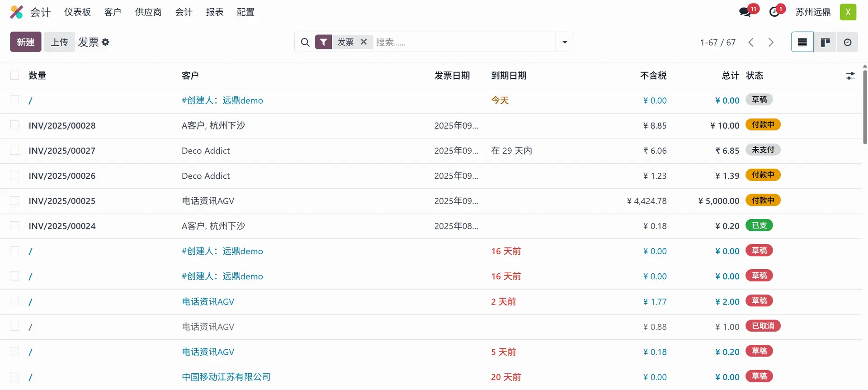The image size is (868, 390).
Task: Go to next page of records
Action: pyautogui.click(x=771, y=42)
